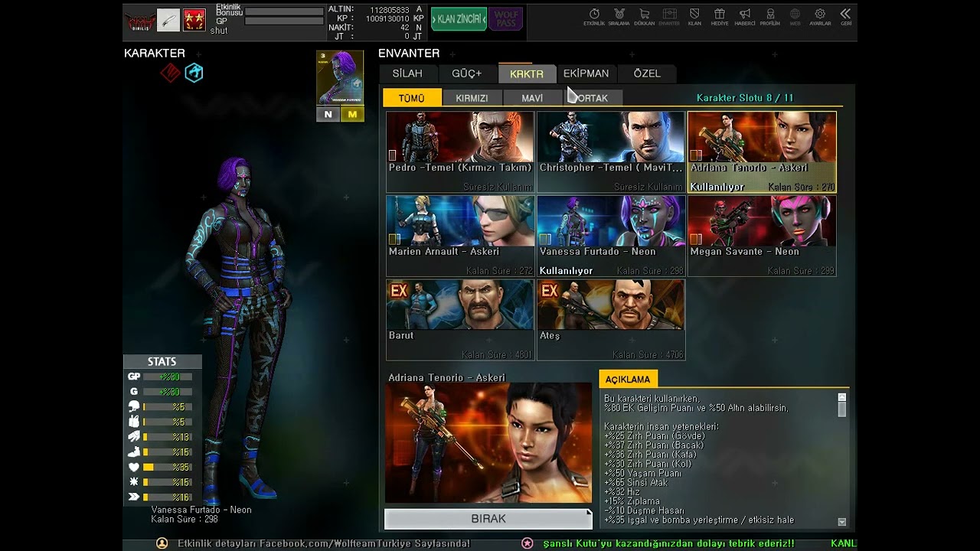
Task: Select the red claw team icon
Action: tap(170, 73)
